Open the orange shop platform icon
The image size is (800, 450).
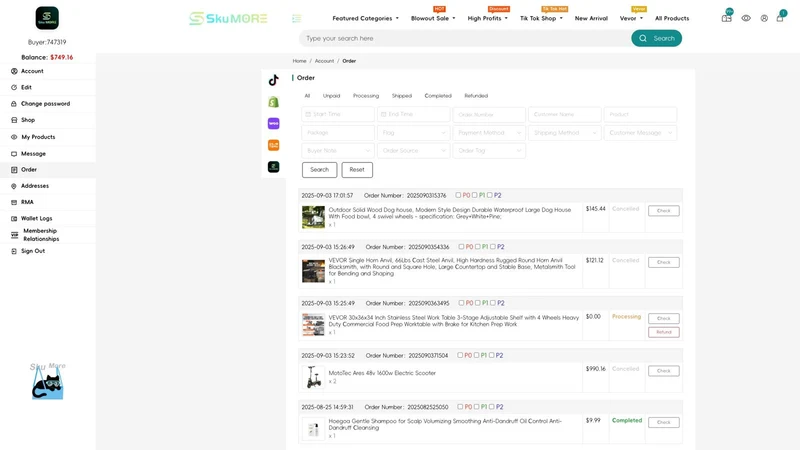click(x=273, y=145)
